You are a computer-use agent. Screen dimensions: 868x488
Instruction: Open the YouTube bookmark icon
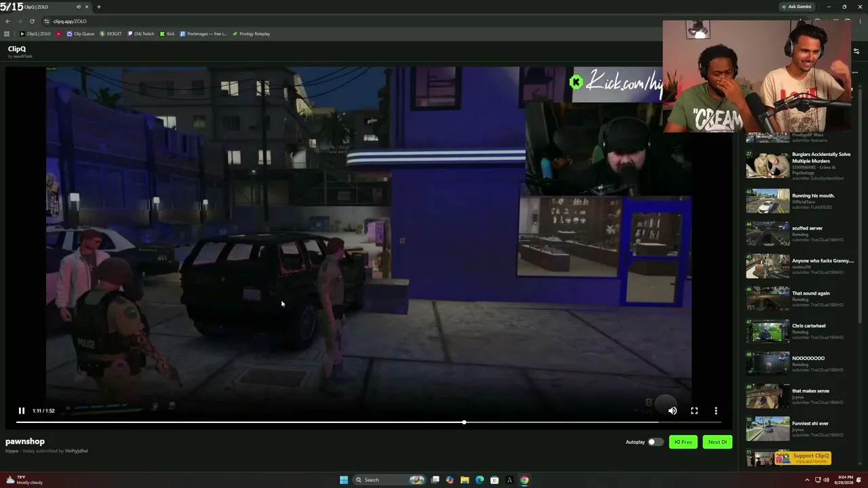tap(59, 34)
